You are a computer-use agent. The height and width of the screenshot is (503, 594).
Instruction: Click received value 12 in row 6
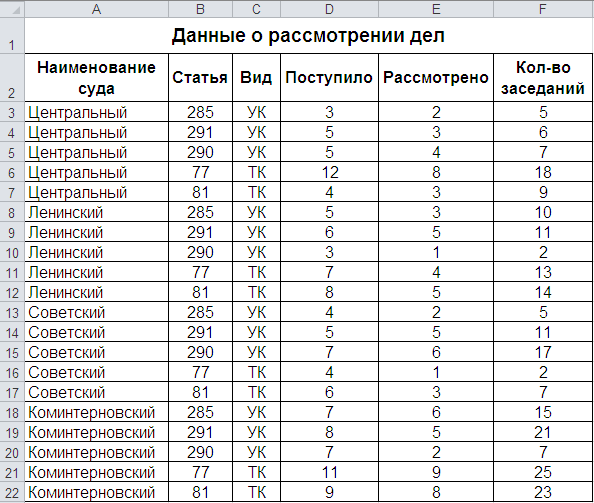[329, 172]
